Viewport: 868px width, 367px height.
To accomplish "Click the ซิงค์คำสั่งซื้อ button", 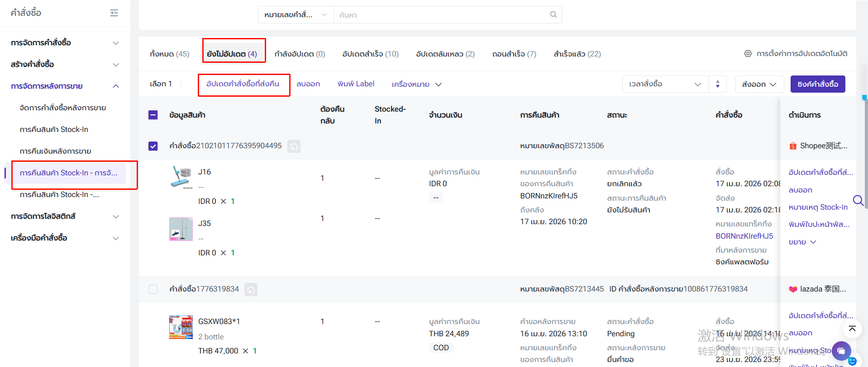I will pyautogui.click(x=817, y=84).
